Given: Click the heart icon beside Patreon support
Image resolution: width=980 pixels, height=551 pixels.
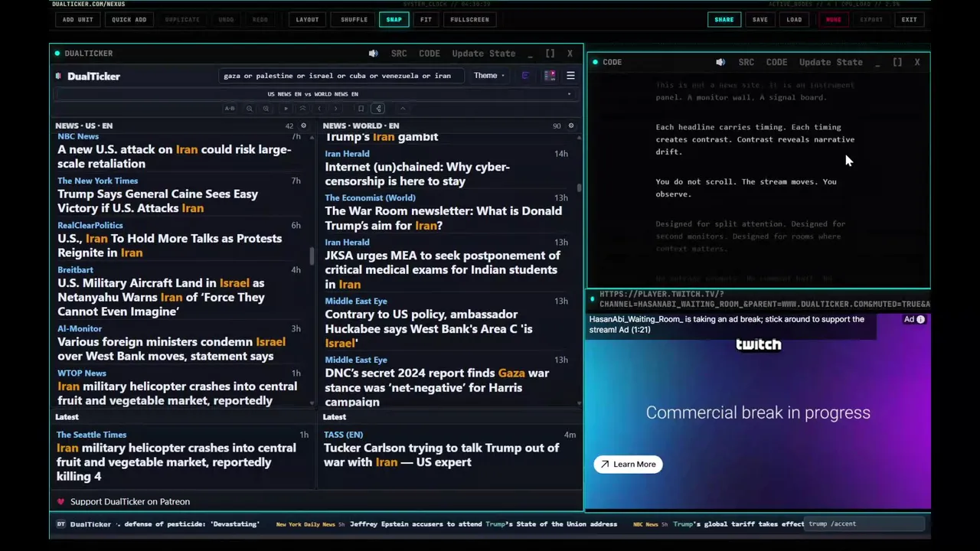Looking at the screenshot, I should [60, 502].
